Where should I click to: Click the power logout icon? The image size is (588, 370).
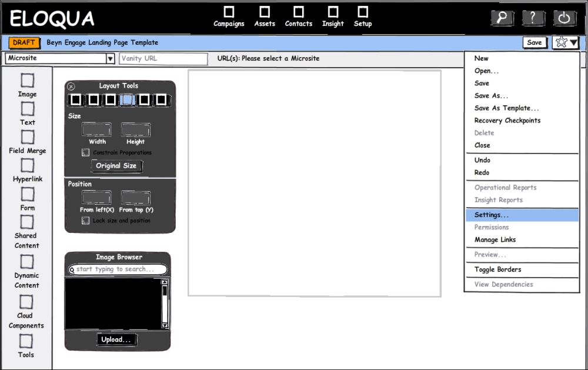(x=564, y=18)
